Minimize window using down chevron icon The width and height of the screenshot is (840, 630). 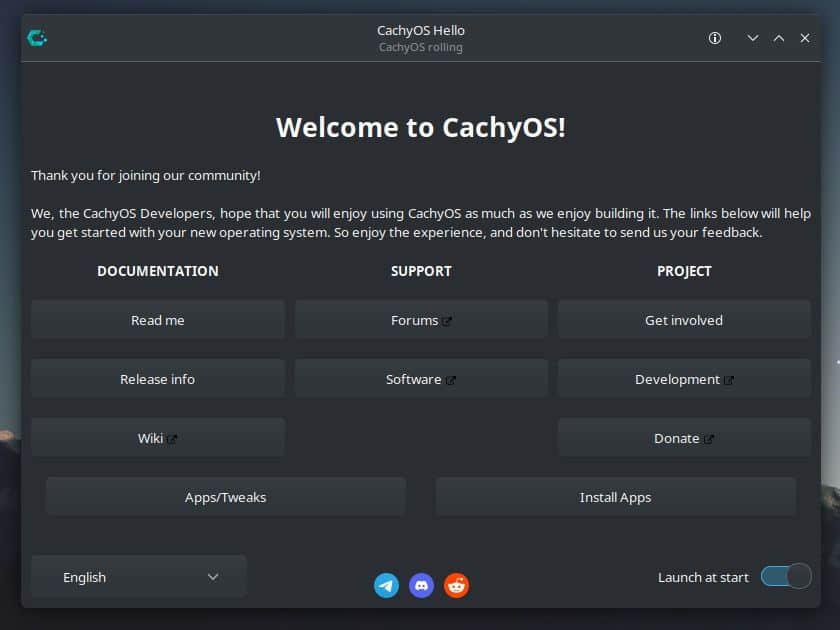[753, 38]
